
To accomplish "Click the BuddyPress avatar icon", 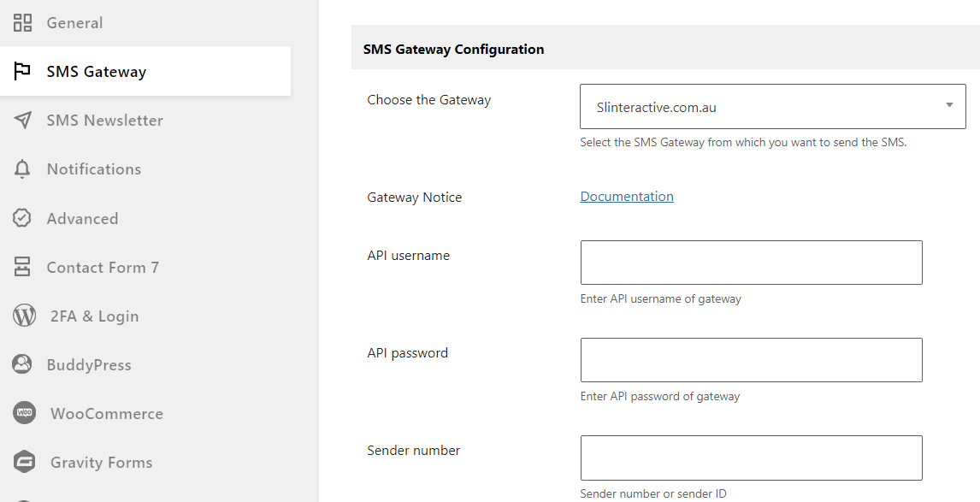I will 22,364.
